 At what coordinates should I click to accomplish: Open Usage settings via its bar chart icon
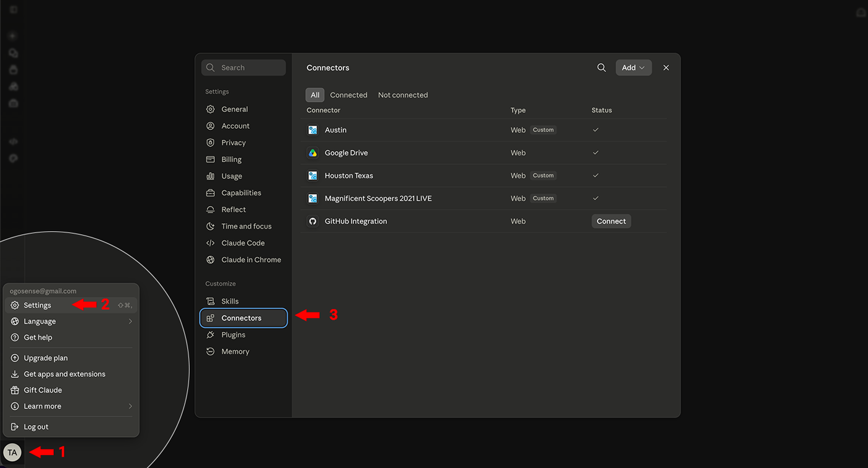pos(210,176)
